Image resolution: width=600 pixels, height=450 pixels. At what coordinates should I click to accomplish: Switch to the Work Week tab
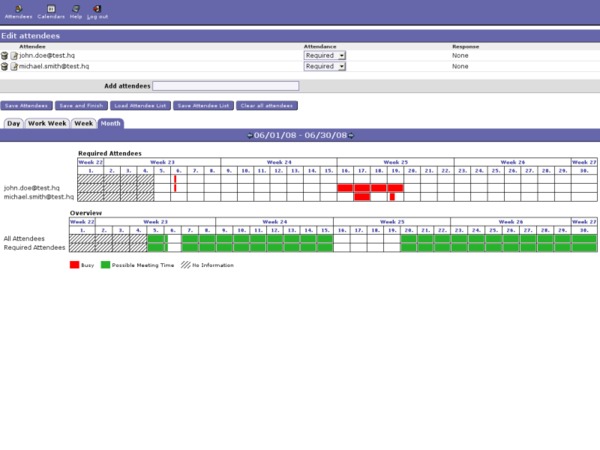(47, 123)
